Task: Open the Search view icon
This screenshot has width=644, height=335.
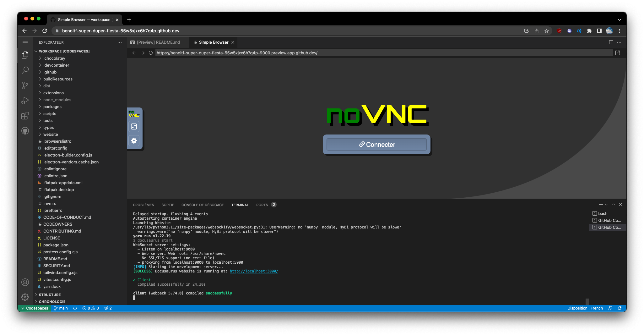Action: point(25,70)
